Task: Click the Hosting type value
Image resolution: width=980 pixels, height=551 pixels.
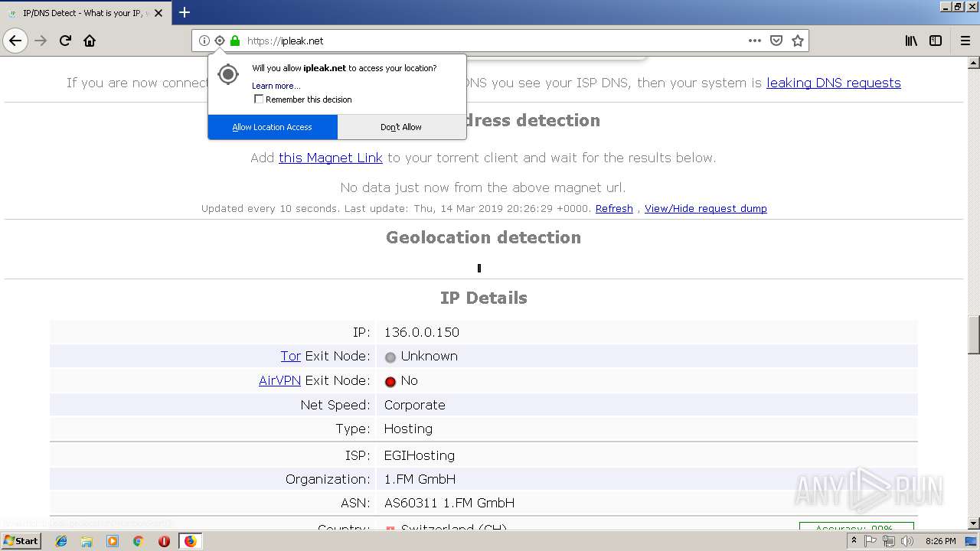Action: coord(408,429)
